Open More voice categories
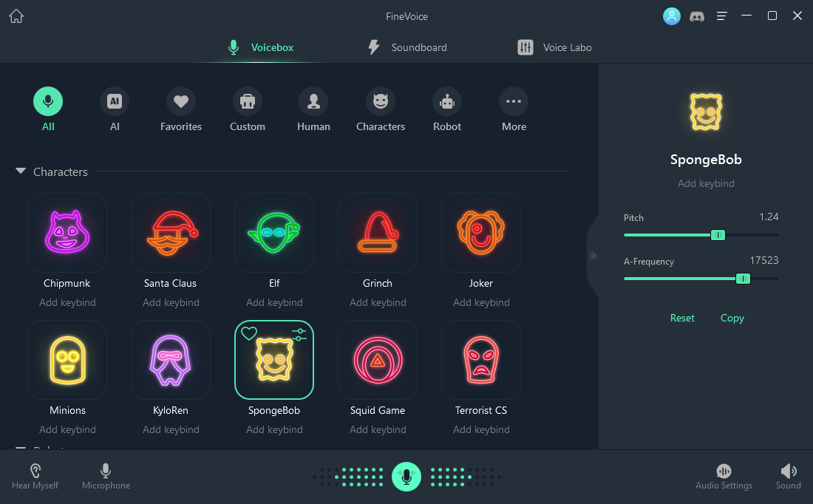 (x=514, y=109)
